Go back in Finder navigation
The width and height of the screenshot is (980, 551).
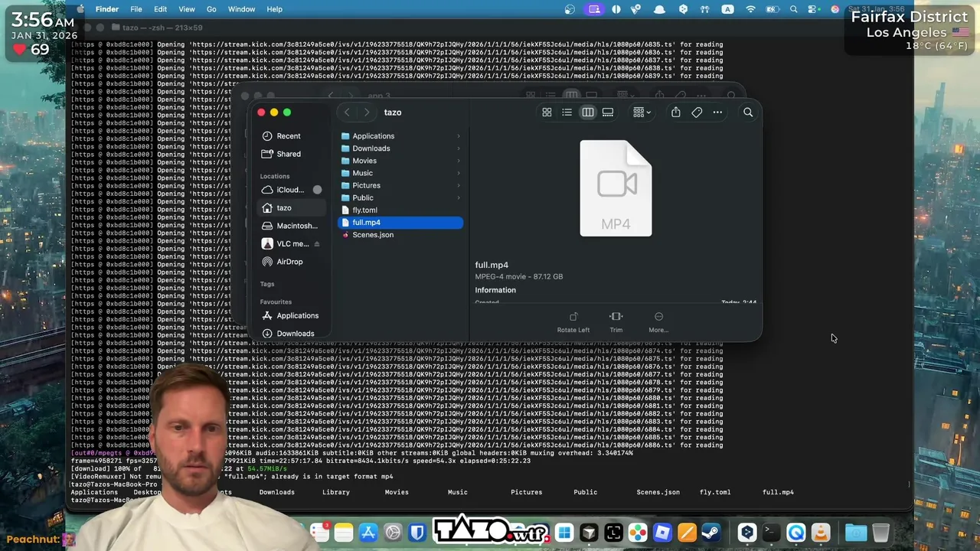point(347,112)
